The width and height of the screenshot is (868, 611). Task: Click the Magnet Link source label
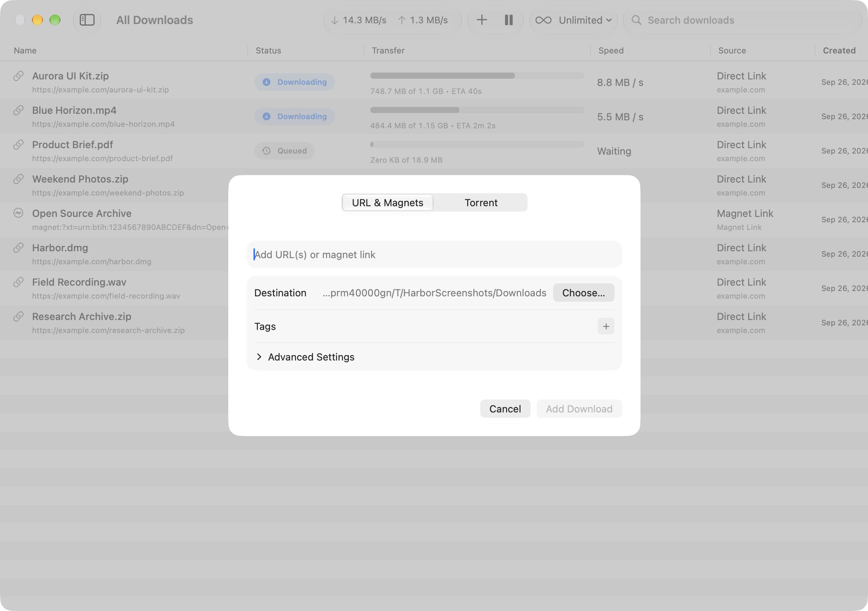click(745, 213)
